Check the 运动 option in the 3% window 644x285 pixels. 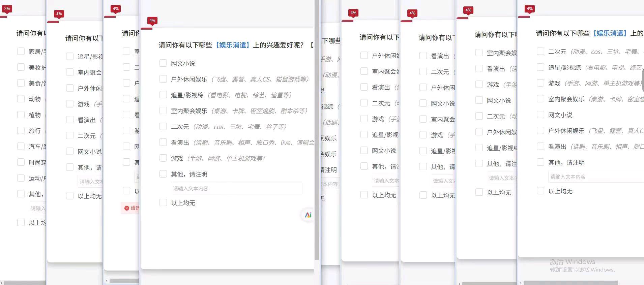pyautogui.click(x=21, y=178)
